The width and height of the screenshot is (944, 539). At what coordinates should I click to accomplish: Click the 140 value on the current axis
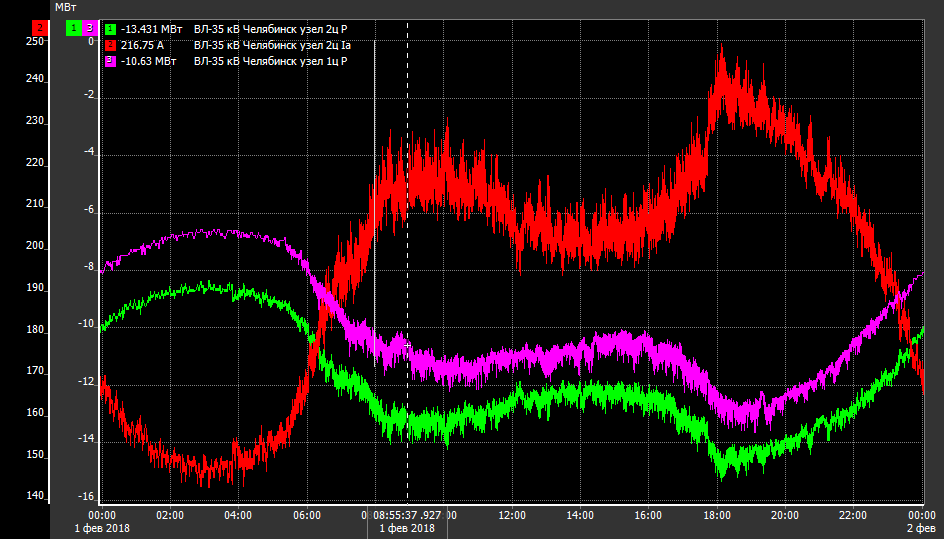pos(35,496)
